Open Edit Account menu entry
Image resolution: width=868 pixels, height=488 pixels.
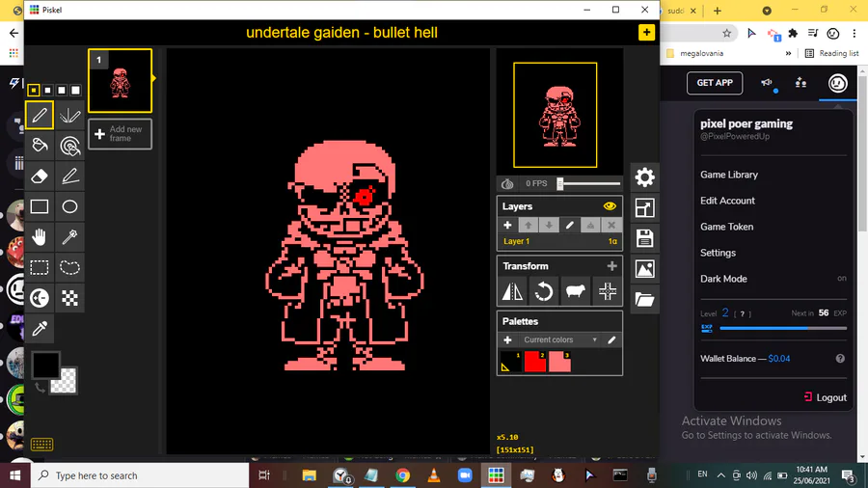(x=727, y=201)
